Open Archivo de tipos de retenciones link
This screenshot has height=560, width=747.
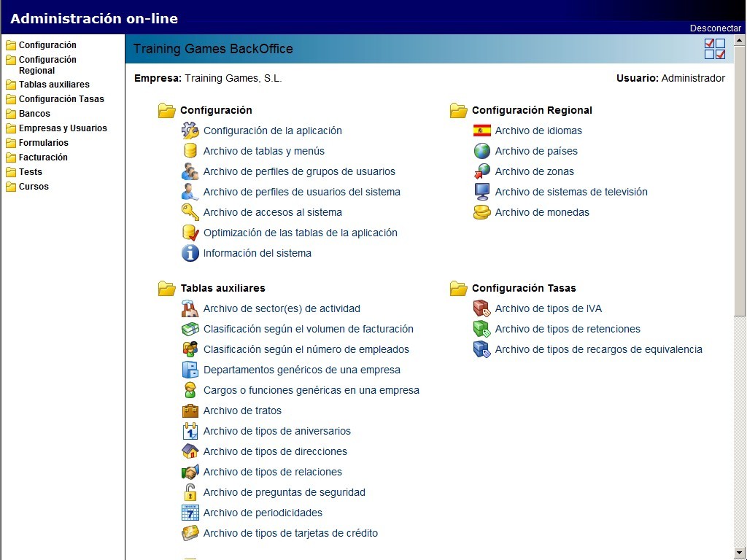[x=567, y=329]
